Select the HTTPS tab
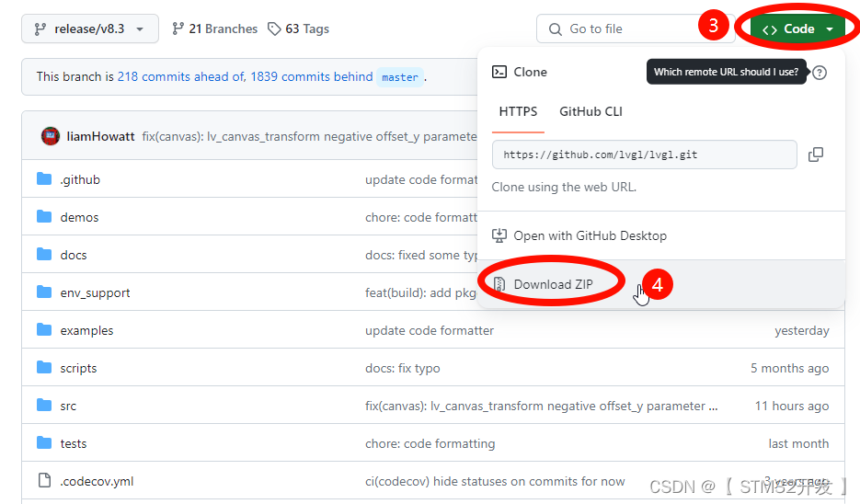Screen dimensions: 860x504 pyautogui.click(x=518, y=112)
